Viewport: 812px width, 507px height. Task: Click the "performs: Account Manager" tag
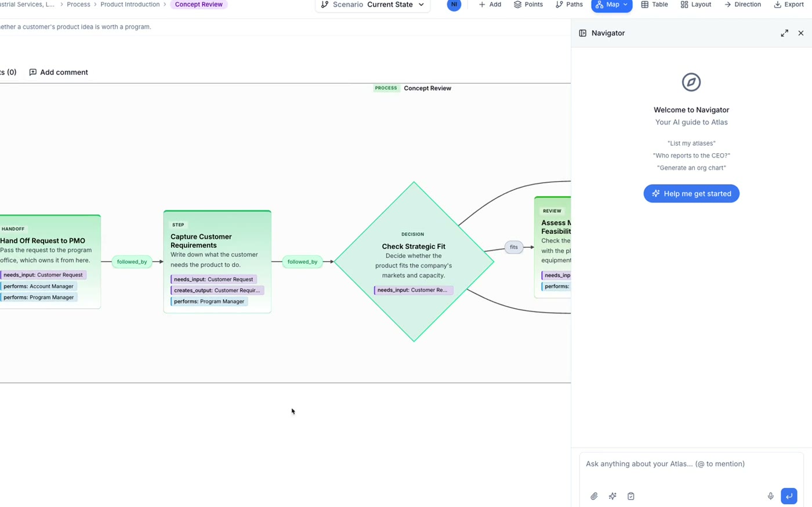click(x=39, y=286)
